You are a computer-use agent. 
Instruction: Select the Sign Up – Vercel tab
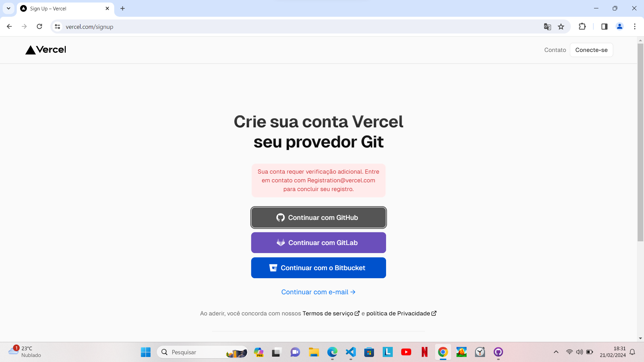(65, 9)
